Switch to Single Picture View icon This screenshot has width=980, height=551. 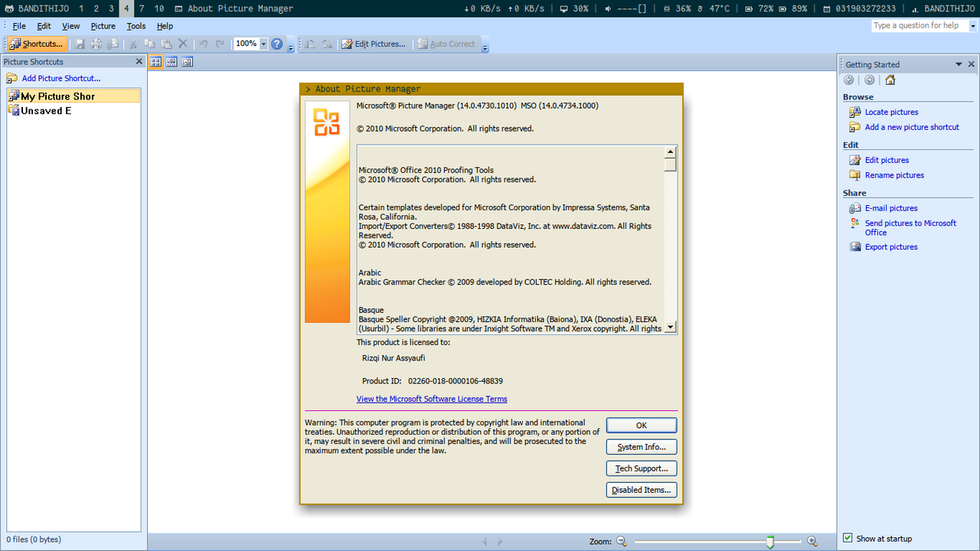coord(187,62)
